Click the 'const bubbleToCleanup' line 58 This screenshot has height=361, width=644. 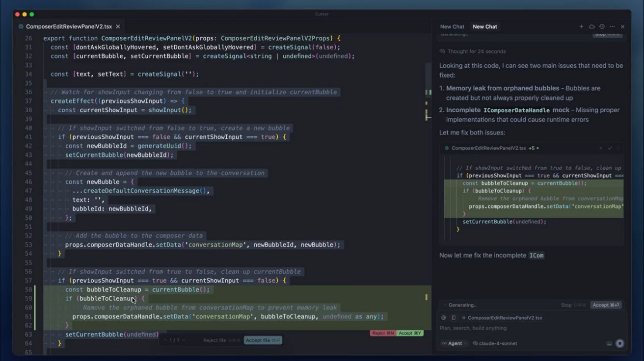(x=137, y=290)
